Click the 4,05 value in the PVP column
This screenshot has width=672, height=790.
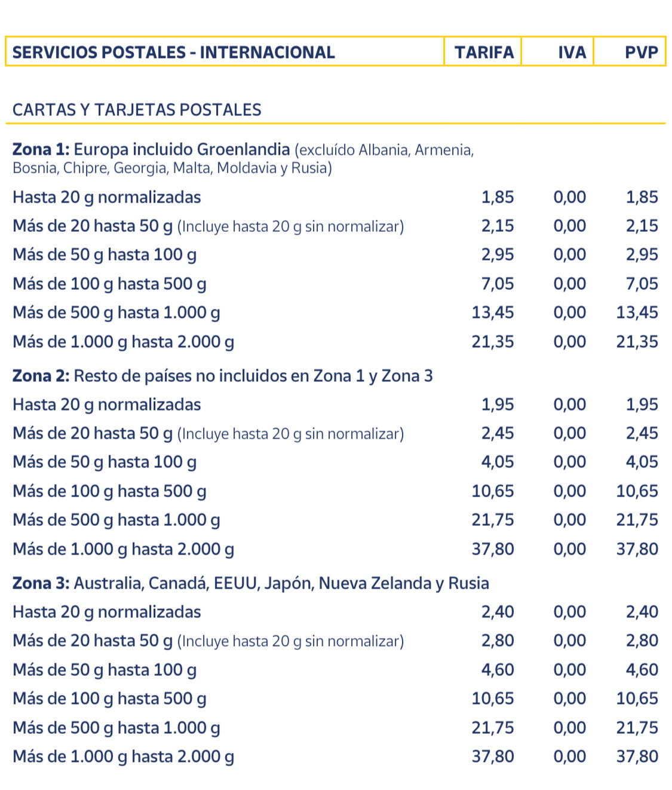[x=642, y=462]
